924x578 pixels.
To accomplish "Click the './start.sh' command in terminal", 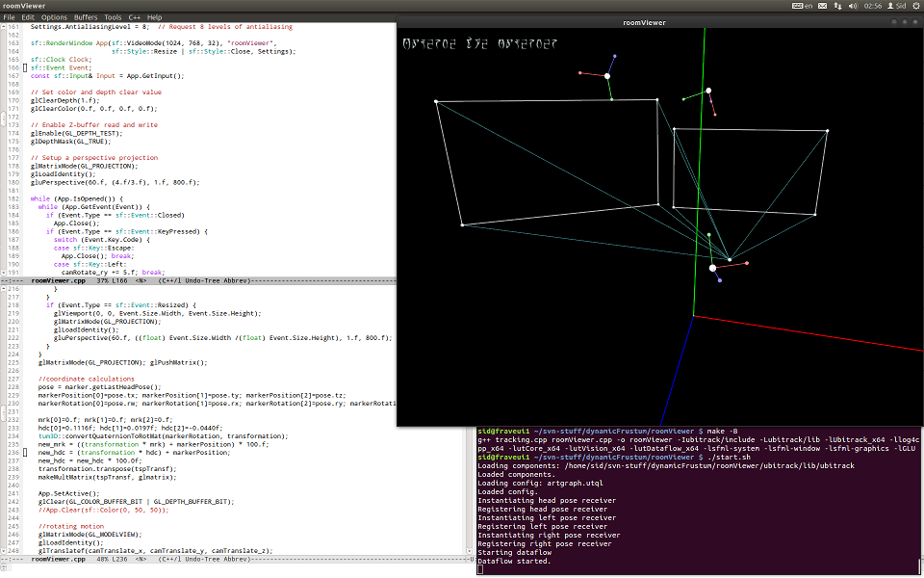I will [x=729, y=457].
